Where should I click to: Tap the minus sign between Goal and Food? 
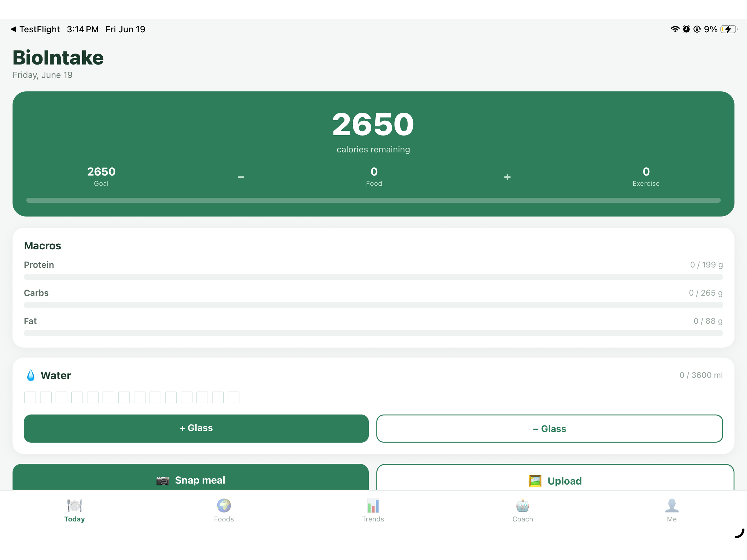241,177
